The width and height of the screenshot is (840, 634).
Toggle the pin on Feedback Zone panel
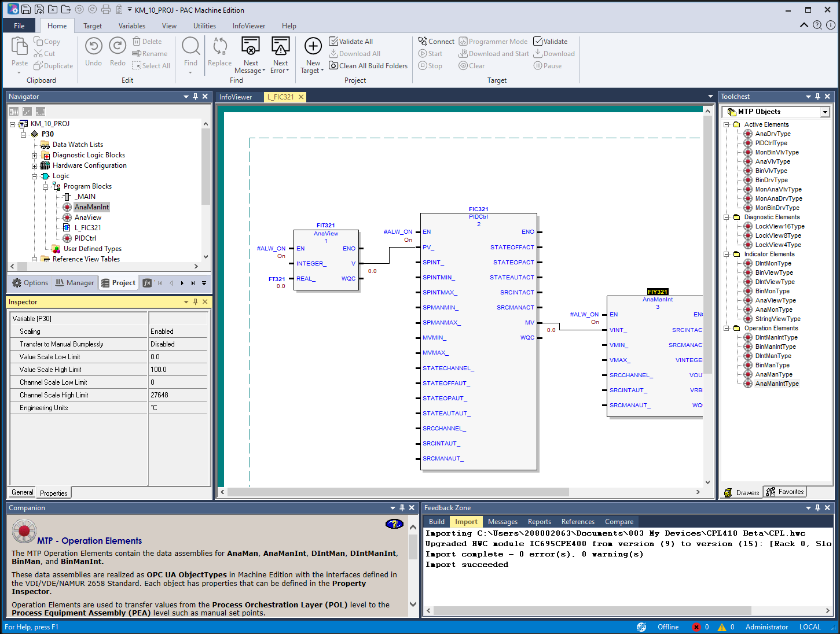[x=817, y=508]
